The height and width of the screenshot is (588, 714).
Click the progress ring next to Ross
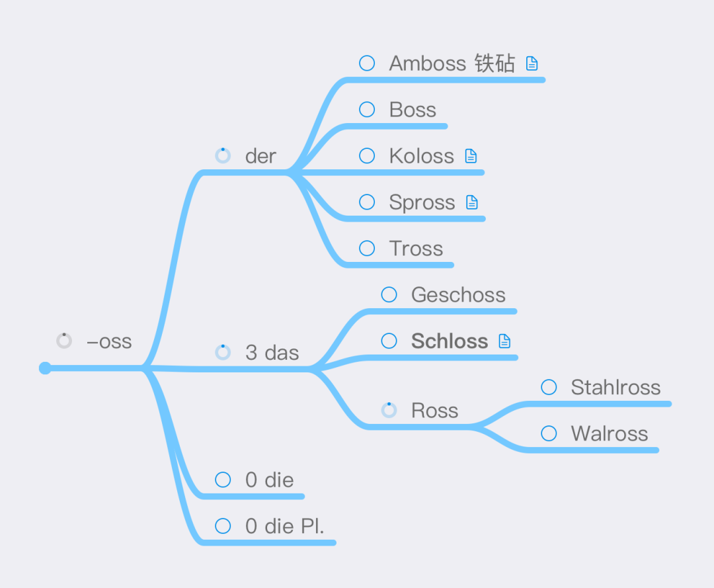click(x=389, y=410)
